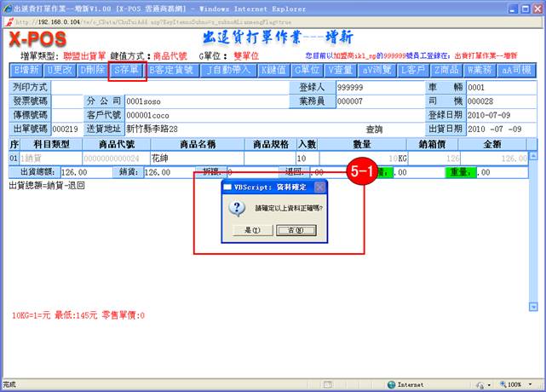
Task: Open the 100% zoom level dropdown
Action: tap(519, 384)
